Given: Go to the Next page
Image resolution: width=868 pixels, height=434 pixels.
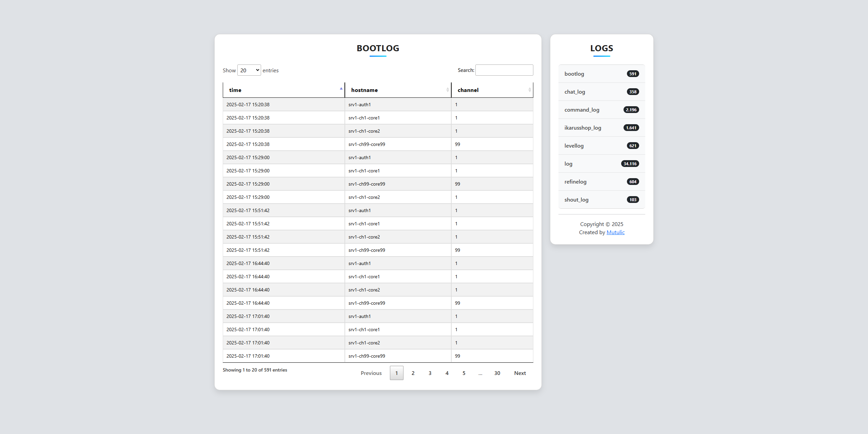Looking at the screenshot, I should click(x=520, y=373).
